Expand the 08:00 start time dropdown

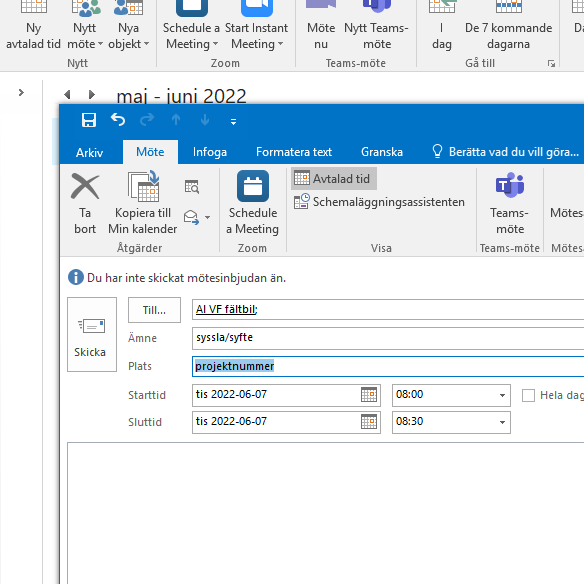(x=502, y=395)
